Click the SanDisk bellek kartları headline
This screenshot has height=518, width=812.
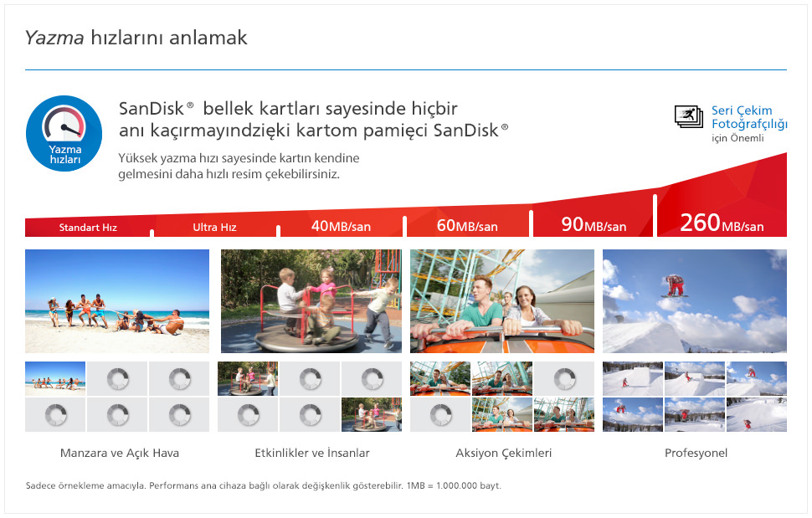pyautogui.click(x=313, y=120)
